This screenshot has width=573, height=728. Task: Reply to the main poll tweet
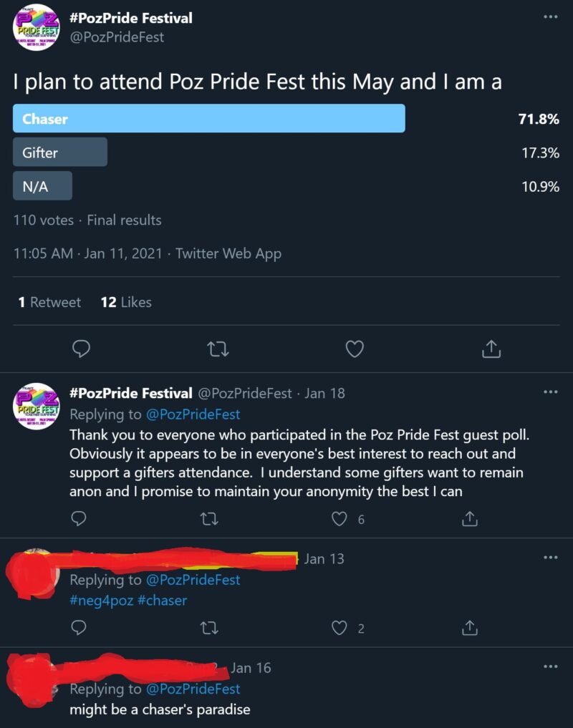point(82,349)
